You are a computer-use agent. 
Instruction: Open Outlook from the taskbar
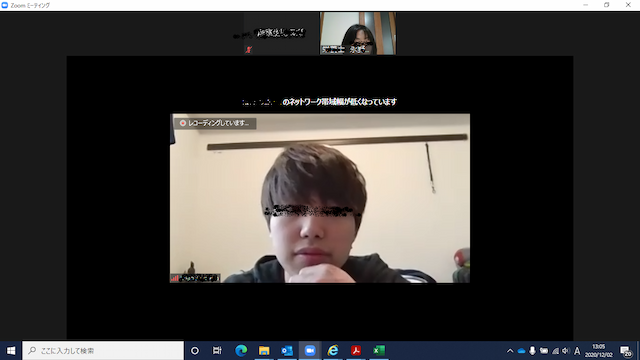pos(287,351)
